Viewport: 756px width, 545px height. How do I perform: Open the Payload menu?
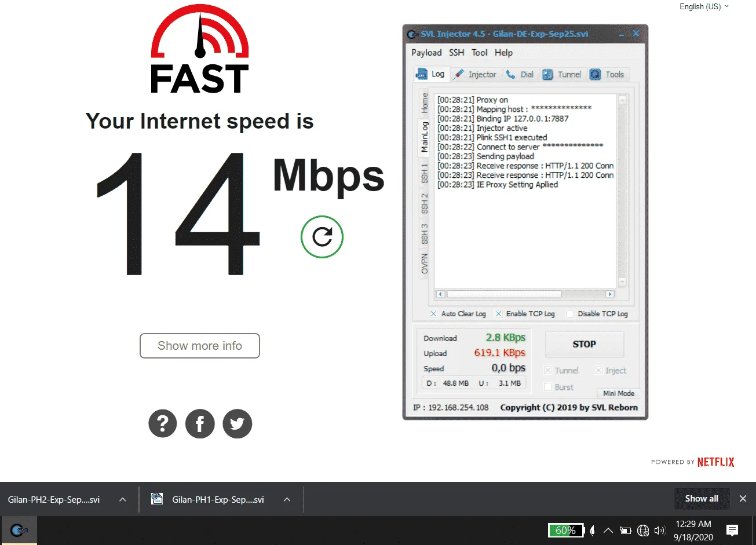coord(426,53)
